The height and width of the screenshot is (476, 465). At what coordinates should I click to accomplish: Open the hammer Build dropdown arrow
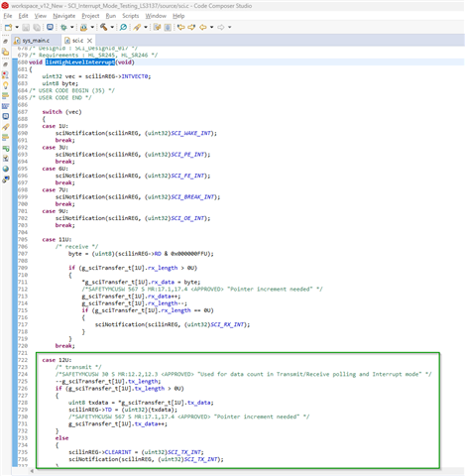click(112, 27)
